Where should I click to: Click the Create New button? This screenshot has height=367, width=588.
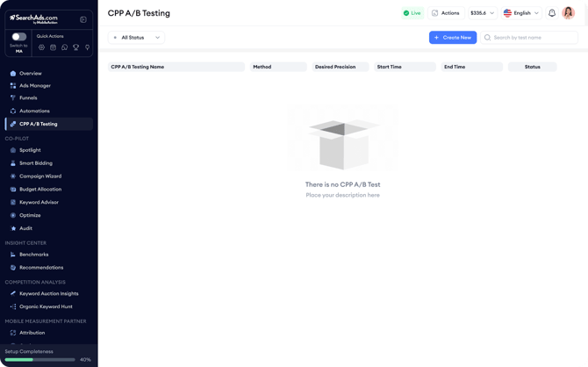coord(452,38)
